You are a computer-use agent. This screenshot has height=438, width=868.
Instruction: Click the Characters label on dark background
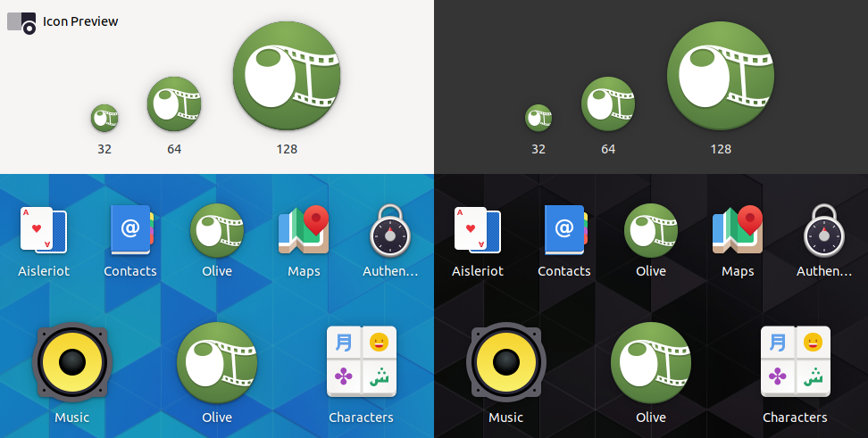pyautogui.click(x=796, y=417)
